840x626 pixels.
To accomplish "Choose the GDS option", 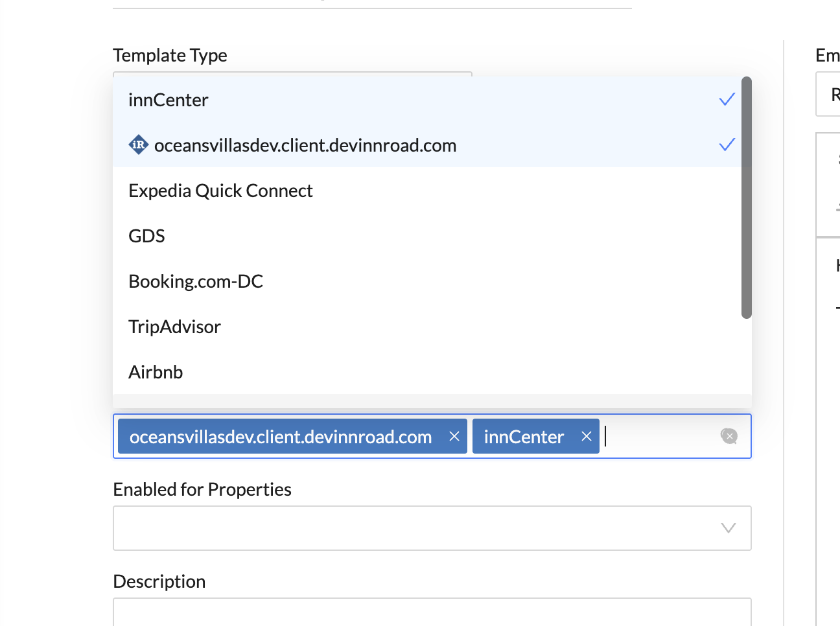I will click(x=428, y=236).
